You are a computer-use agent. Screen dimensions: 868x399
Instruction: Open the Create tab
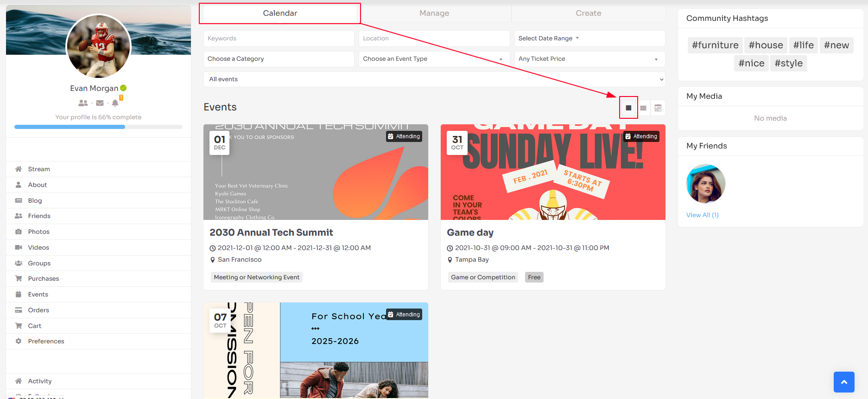[589, 13]
